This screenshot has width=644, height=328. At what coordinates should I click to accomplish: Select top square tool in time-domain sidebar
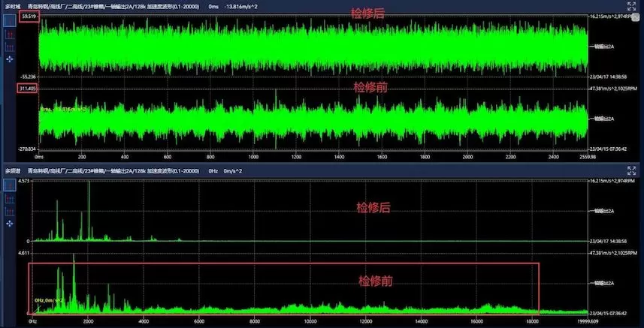10,21
